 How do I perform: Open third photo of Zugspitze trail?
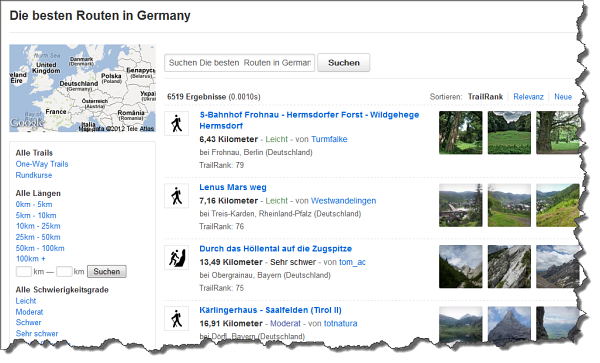(558, 267)
